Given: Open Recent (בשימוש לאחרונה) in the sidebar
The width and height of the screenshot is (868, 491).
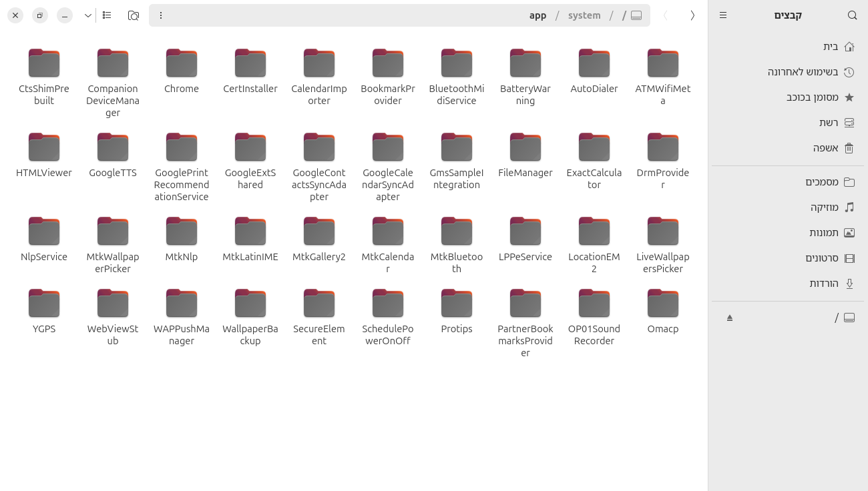Looking at the screenshot, I should click(788, 72).
